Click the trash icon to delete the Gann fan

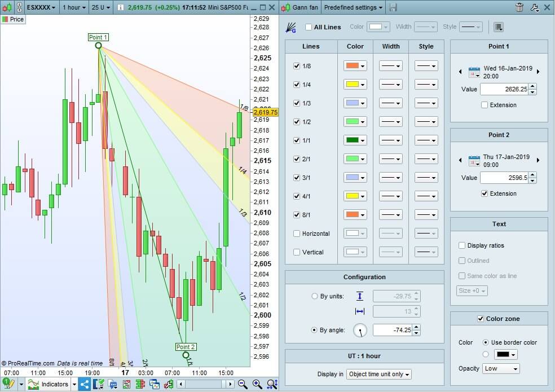[519, 7]
